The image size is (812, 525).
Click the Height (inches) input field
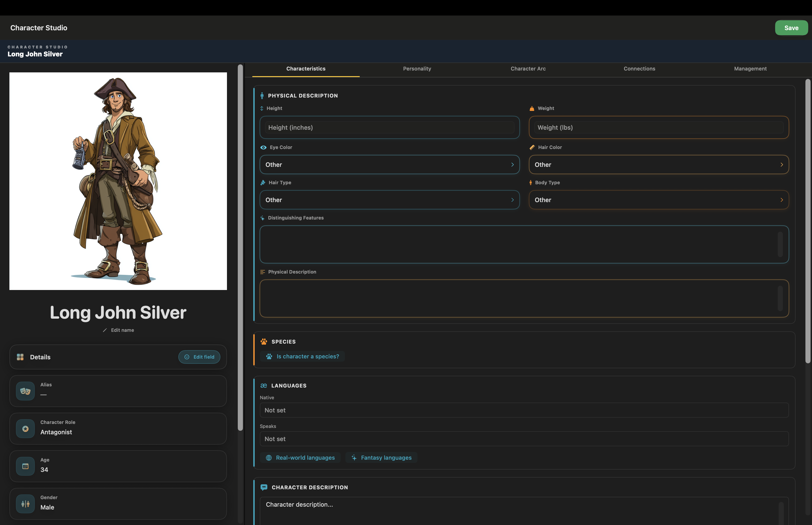click(x=390, y=128)
